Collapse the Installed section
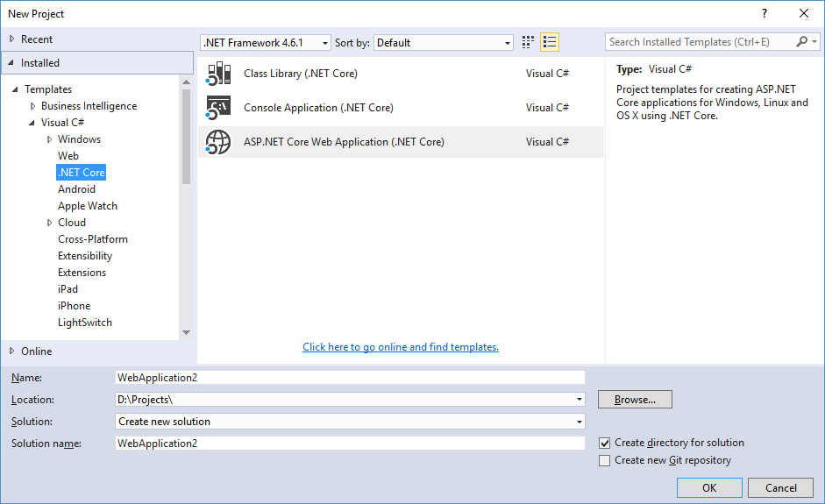Image resolution: width=825 pixels, height=504 pixels. (11, 62)
